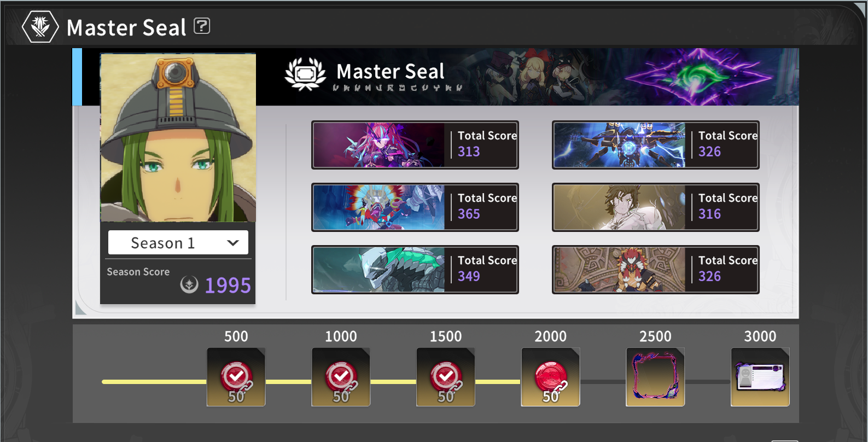868x442 pixels.
Task: Select the 1000 point claimed seal reward
Action: click(341, 377)
